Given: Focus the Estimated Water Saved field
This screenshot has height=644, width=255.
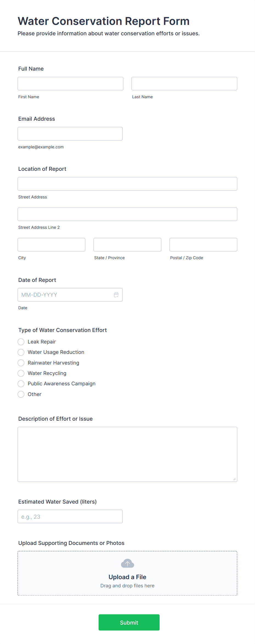Looking at the screenshot, I should (70, 516).
